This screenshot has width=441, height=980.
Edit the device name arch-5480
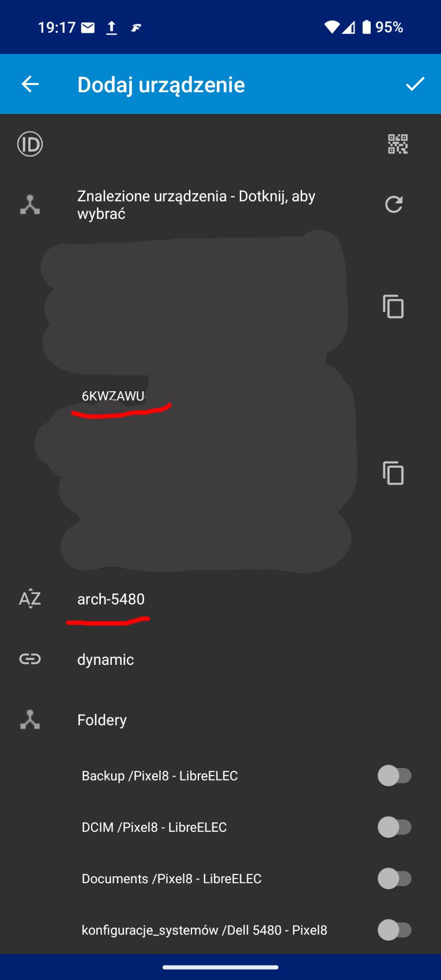click(111, 599)
